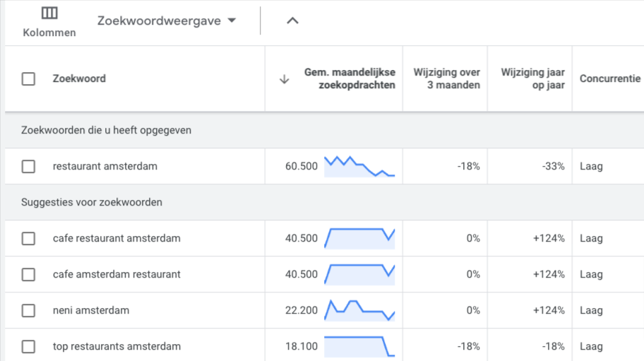The height and width of the screenshot is (361, 644).
Task: Check the neni amsterdam row checkbox
Action: coord(28,311)
